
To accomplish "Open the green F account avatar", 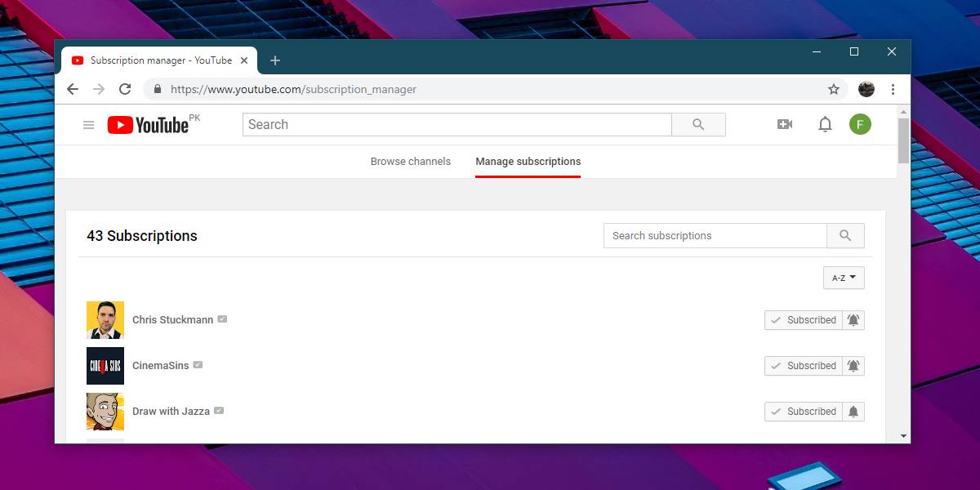I will click(x=860, y=124).
